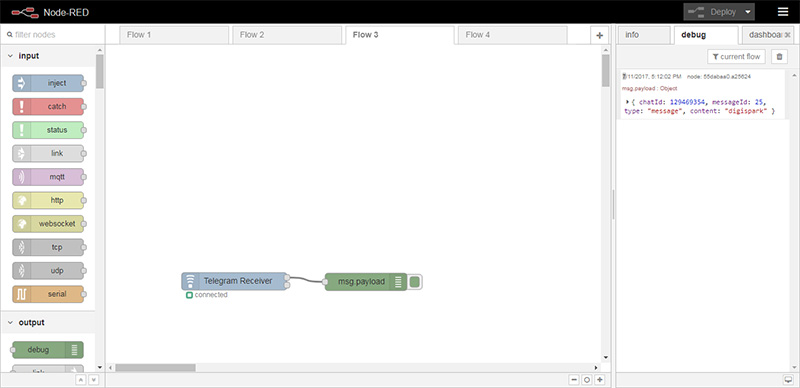Image resolution: width=800 pixels, height=388 pixels.
Task: Open the Deploy options dropdown arrow
Action: [748, 12]
